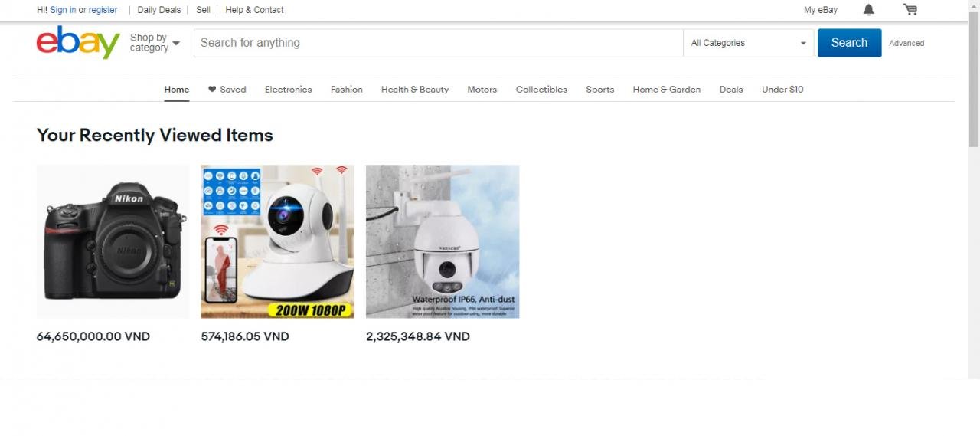
Task: Click the 2,325,348.84 VND price
Action: click(x=418, y=336)
